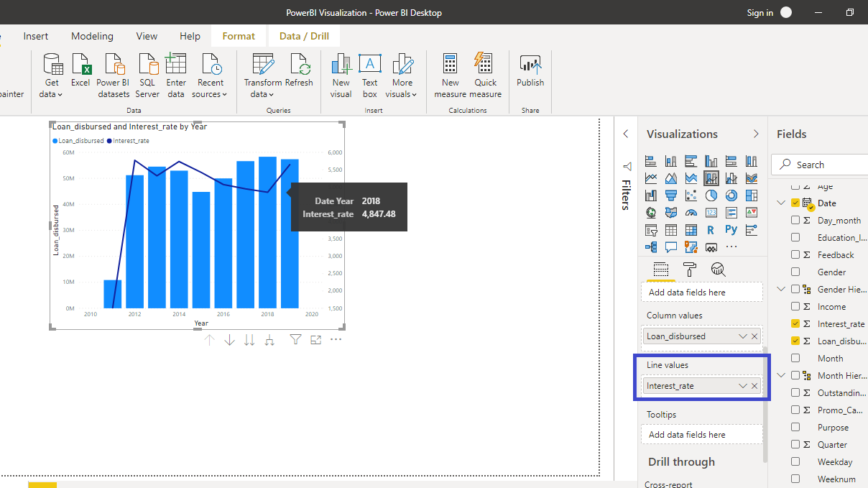The height and width of the screenshot is (488, 868).
Task: Remove Loan_disbursed from Column values
Action: pyautogui.click(x=754, y=336)
